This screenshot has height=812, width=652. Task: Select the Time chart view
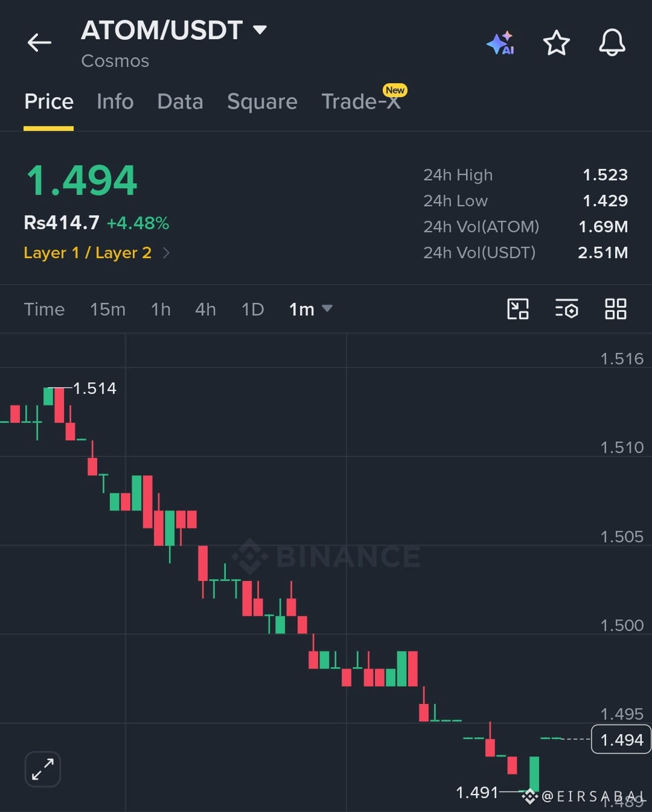[x=44, y=309]
